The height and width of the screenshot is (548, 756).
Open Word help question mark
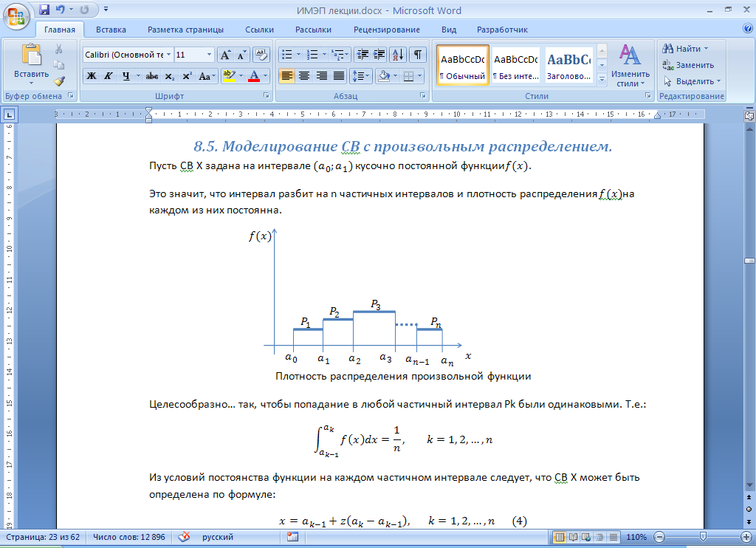tap(748, 28)
